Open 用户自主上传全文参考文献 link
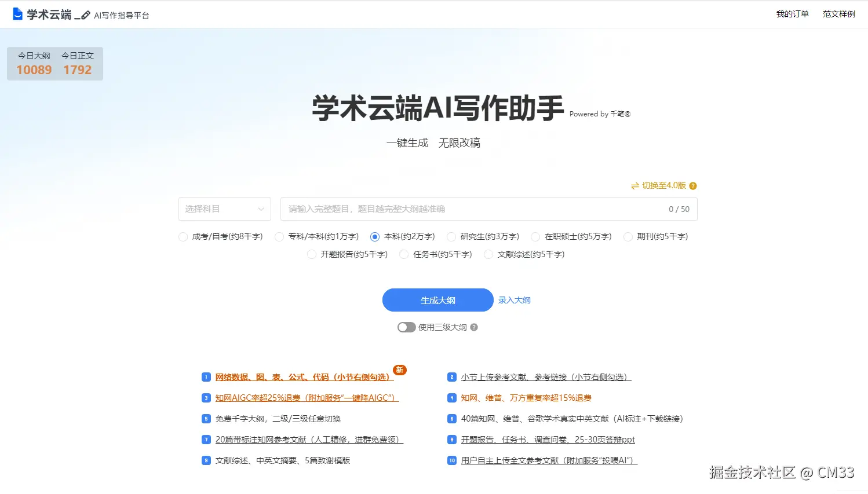Screen dimensions: 868x494 click(549, 460)
